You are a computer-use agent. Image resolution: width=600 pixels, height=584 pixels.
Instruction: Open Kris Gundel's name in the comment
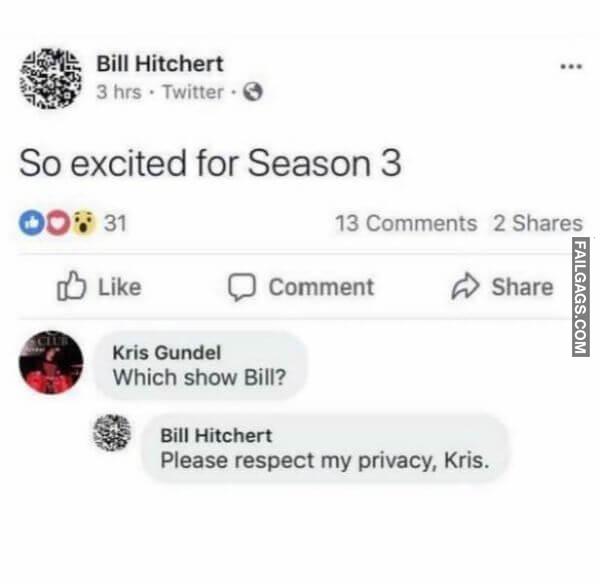[167, 352]
